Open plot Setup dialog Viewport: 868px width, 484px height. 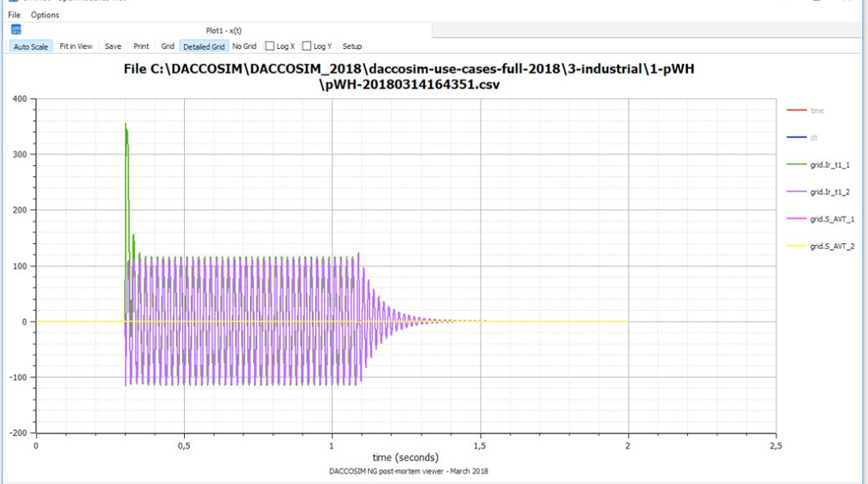pos(352,46)
